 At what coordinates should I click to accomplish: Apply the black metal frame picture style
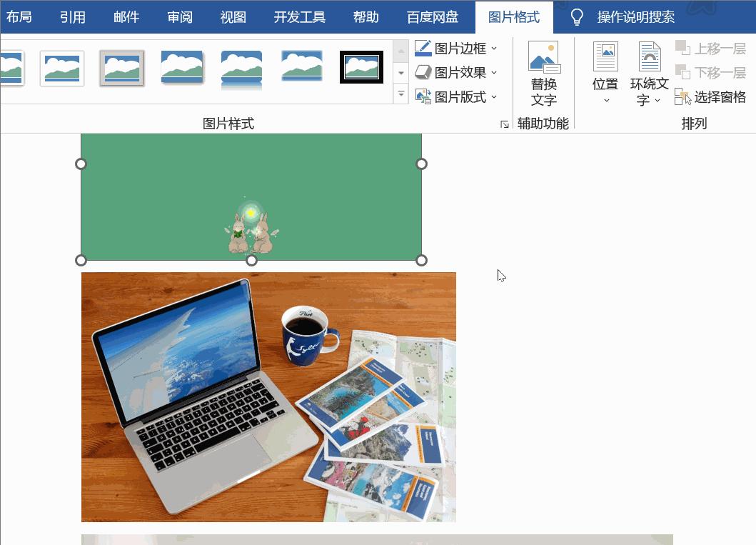[361, 68]
